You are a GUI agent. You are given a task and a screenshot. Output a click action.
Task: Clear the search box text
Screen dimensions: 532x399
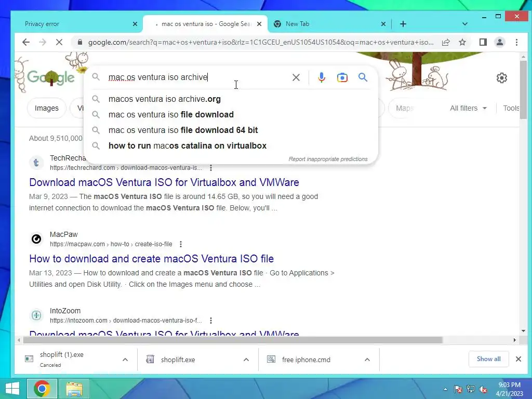click(x=296, y=77)
